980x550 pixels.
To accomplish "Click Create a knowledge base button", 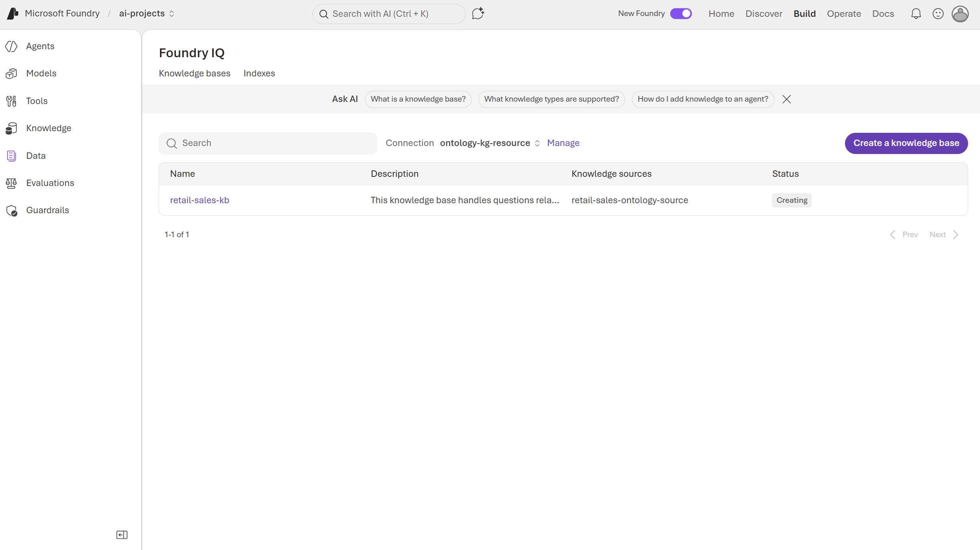I will point(906,143).
